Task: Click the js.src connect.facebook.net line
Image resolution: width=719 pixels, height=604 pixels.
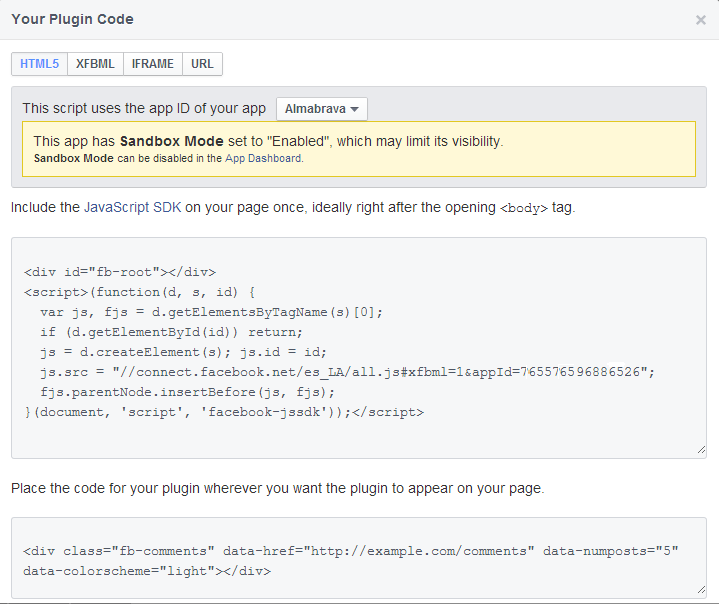Action: point(348,372)
